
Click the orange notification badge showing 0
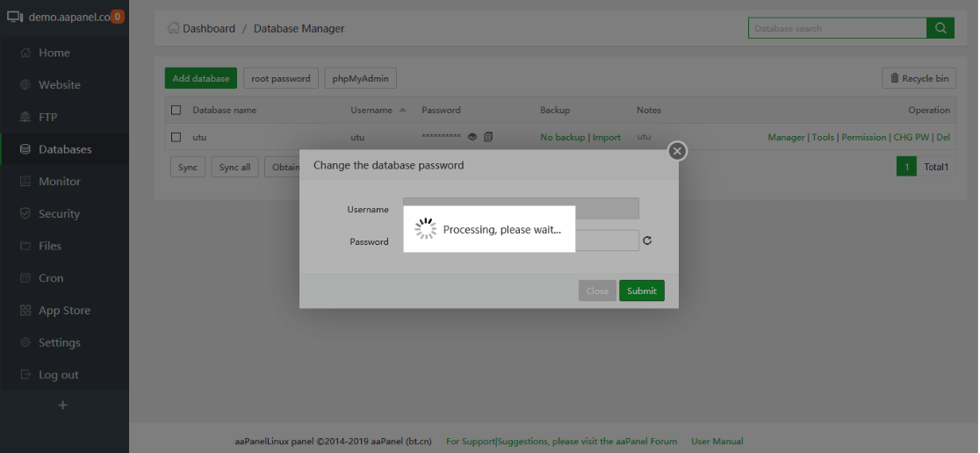117,17
